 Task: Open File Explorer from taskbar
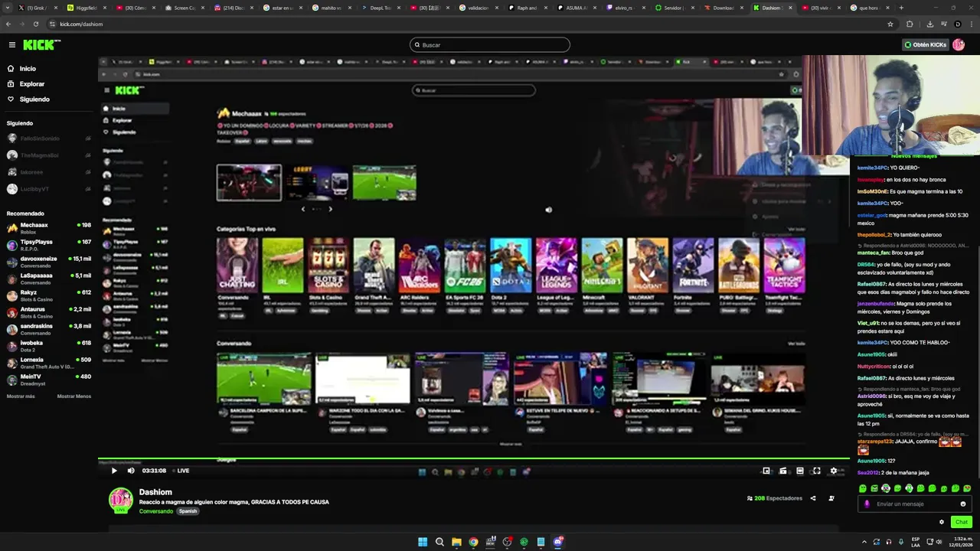pyautogui.click(x=456, y=542)
